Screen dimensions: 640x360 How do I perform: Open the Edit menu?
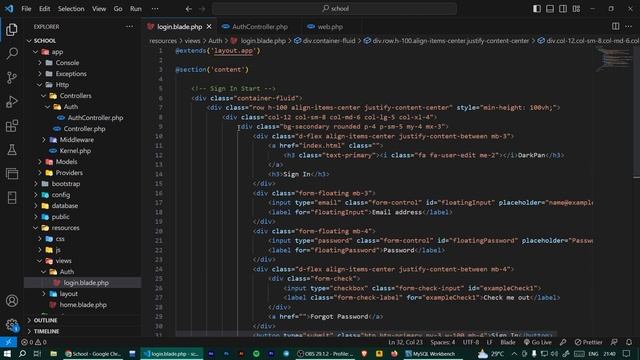[x=44, y=9]
